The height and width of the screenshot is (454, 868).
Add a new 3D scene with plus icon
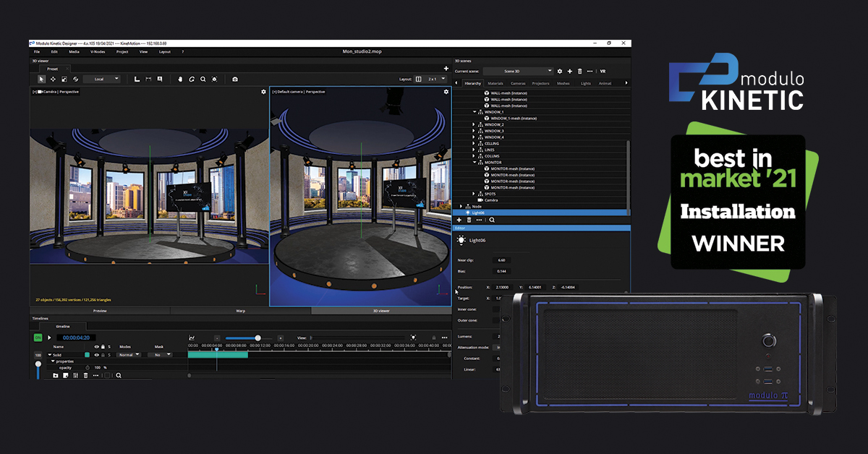[x=569, y=72]
